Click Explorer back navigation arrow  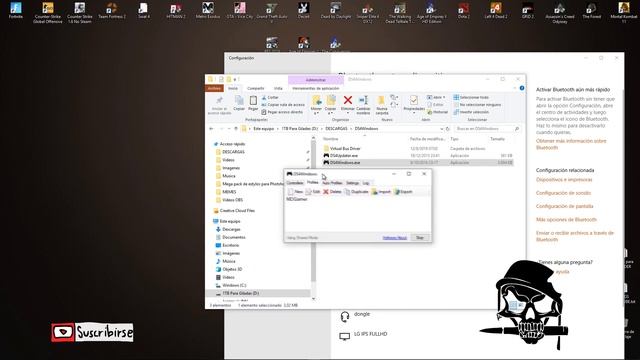coord(211,129)
